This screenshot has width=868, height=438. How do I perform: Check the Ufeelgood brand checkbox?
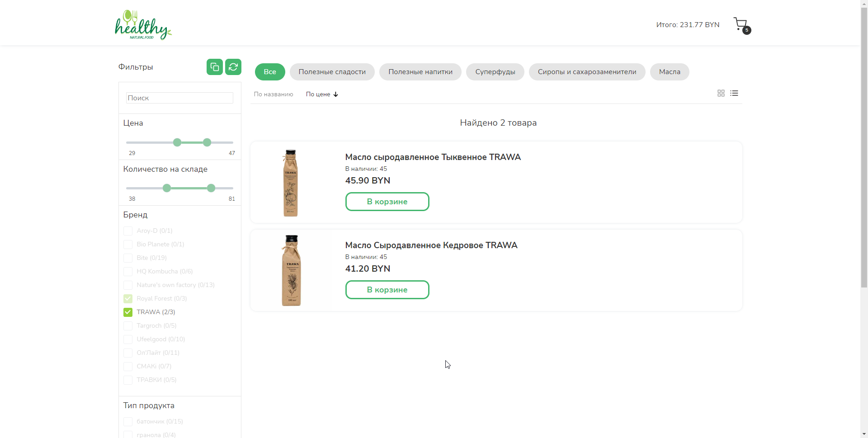(128, 339)
